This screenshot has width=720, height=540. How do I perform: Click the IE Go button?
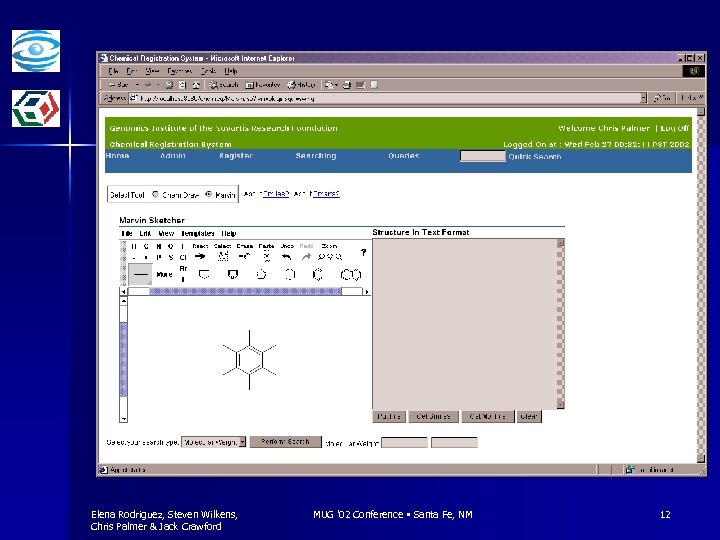pyautogui.click(x=662, y=98)
